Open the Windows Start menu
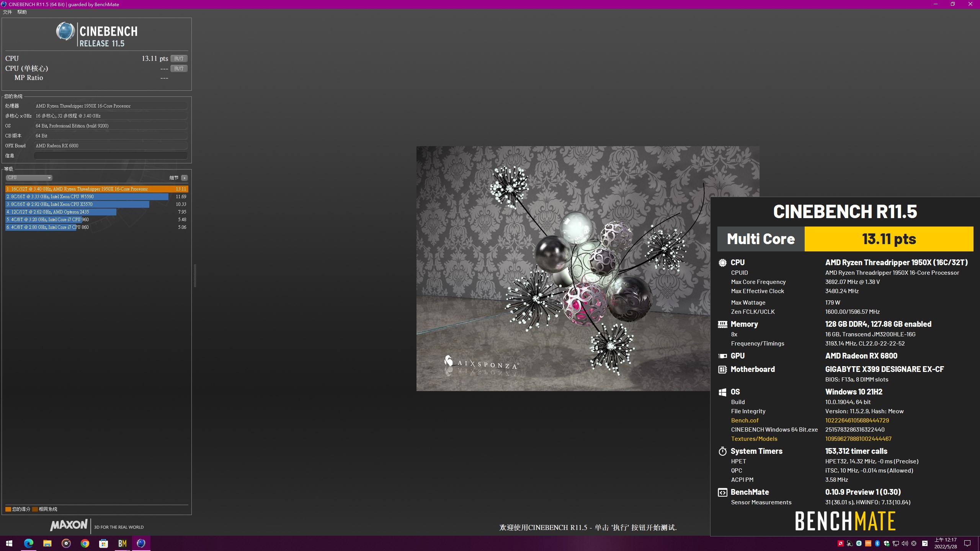The width and height of the screenshot is (980, 551). [9, 543]
